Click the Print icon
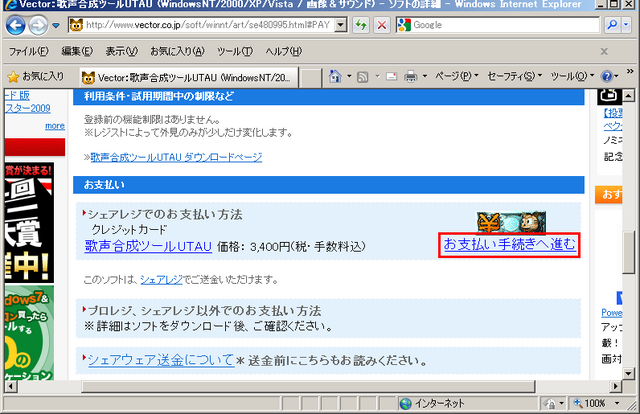 click(x=411, y=76)
